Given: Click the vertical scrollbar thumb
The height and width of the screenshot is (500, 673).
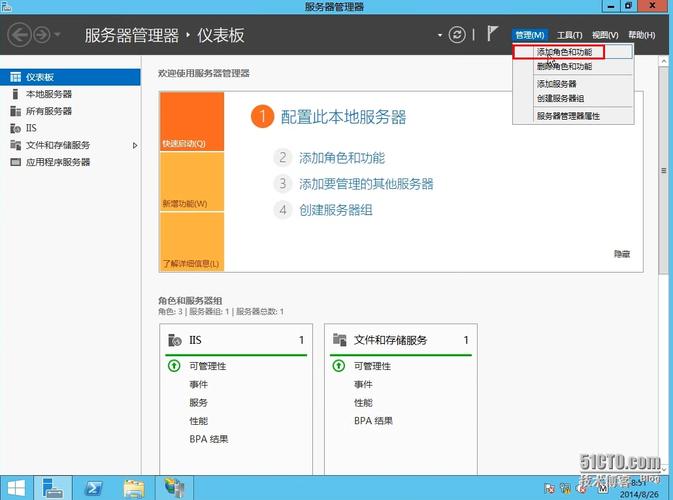Looking at the screenshot, I should coord(664,170).
